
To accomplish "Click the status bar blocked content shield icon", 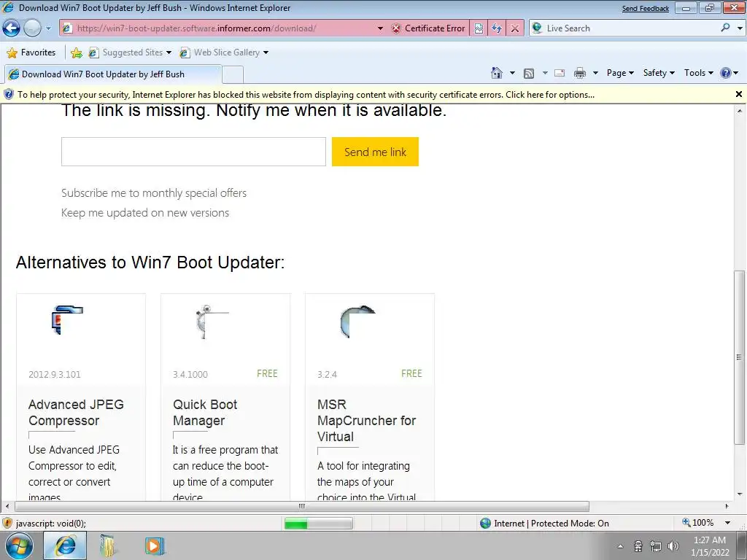I will (x=7, y=524).
